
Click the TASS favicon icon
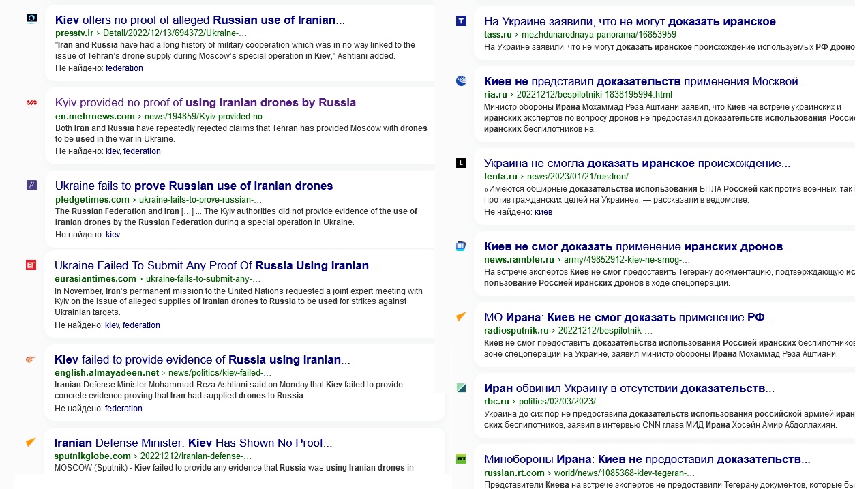pos(461,21)
